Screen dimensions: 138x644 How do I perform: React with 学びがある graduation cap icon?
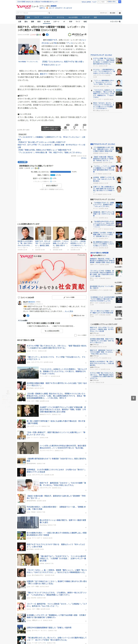[66, 128]
